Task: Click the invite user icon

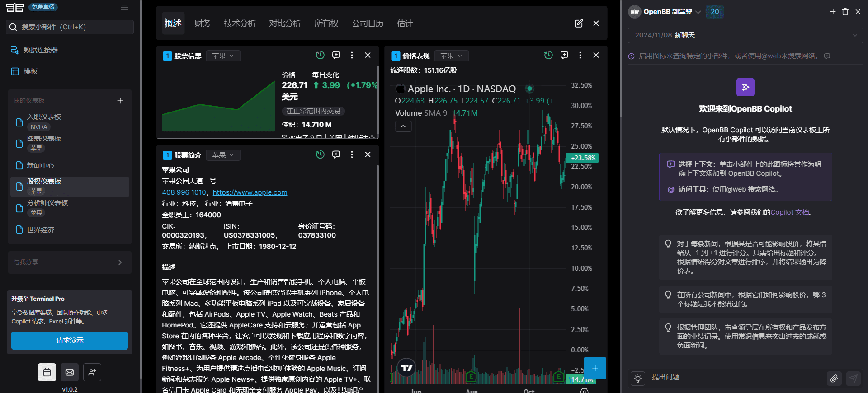Action: (92, 372)
